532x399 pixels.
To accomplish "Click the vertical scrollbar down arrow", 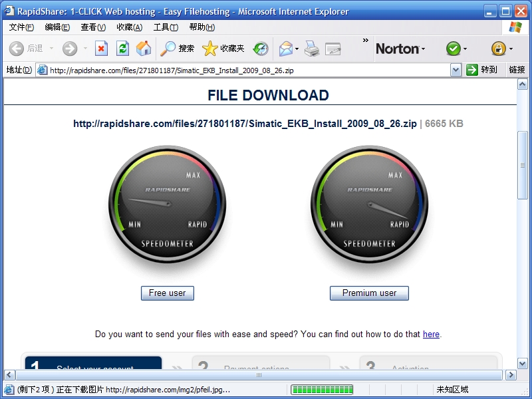I will 522,363.
